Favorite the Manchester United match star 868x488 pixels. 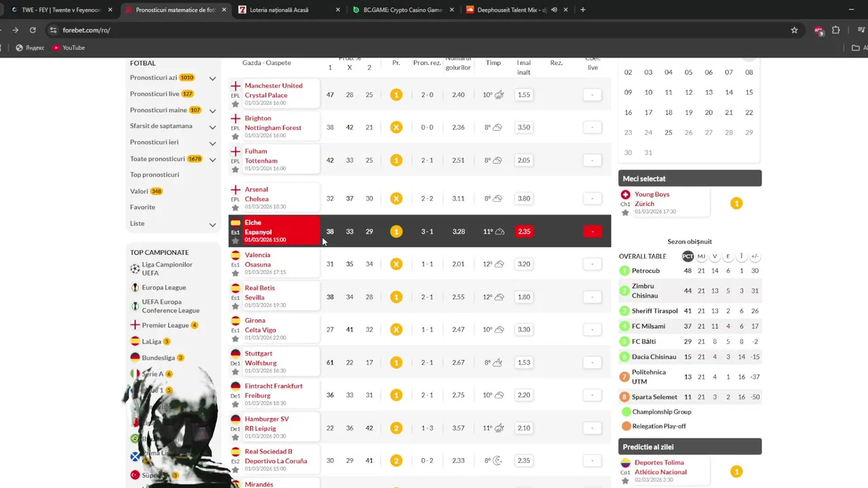[235, 104]
